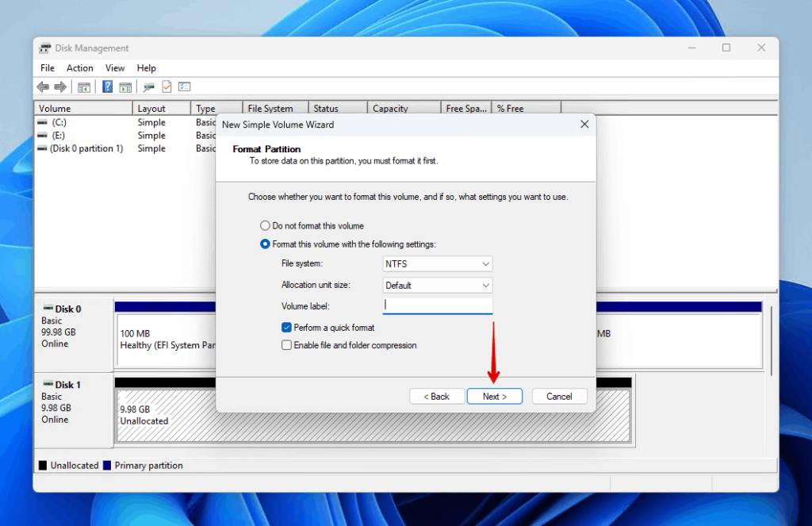Toggle the Show/Hide action pane icon
Image resolution: width=812 pixels, height=526 pixels.
click(x=125, y=86)
